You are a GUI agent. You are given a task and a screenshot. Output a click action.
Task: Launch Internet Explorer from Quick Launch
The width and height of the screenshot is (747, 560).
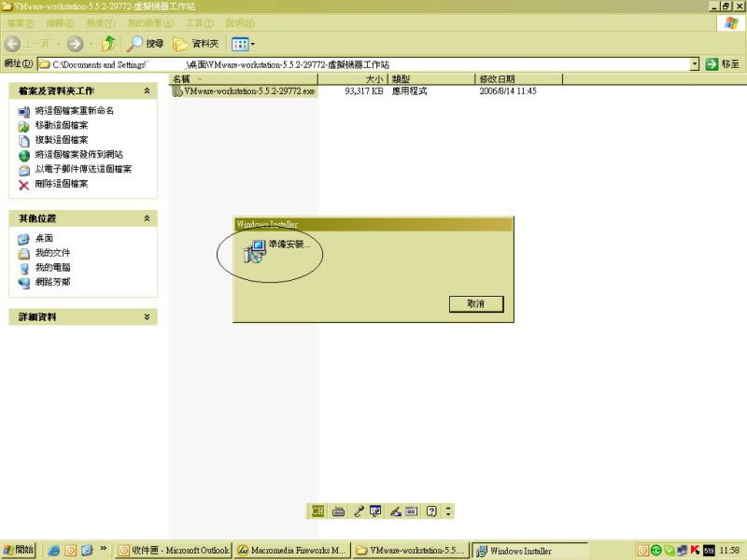(54, 551)
